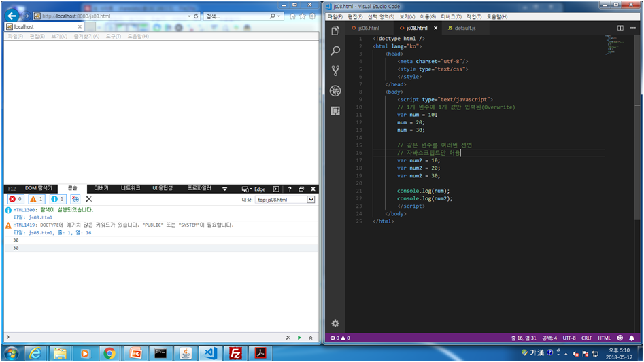Switch console input to multiline mode
This screenshot has width=644, height=362.
(311, 338)
